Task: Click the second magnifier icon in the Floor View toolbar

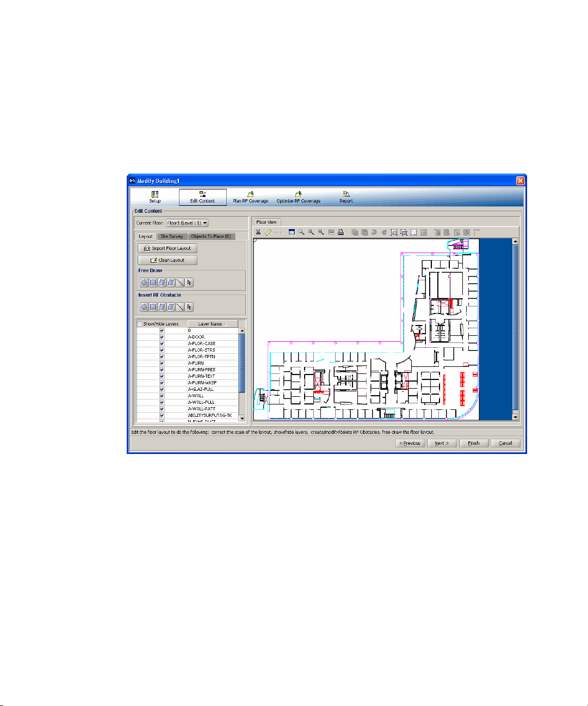Action: point(311,232)
